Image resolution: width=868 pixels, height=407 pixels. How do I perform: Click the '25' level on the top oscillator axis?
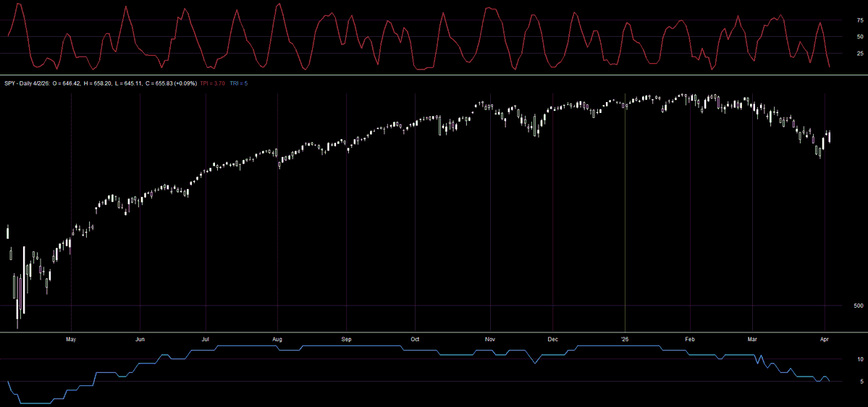point(860,53)
